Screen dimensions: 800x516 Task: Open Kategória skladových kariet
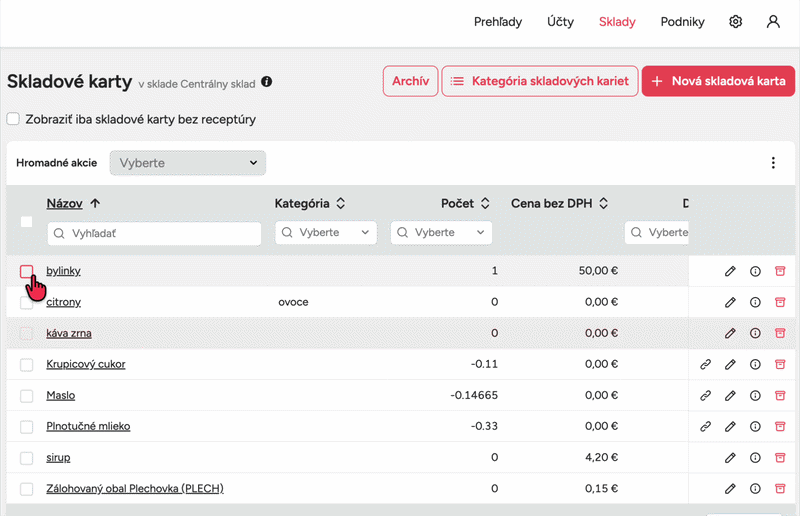point(540,81)
